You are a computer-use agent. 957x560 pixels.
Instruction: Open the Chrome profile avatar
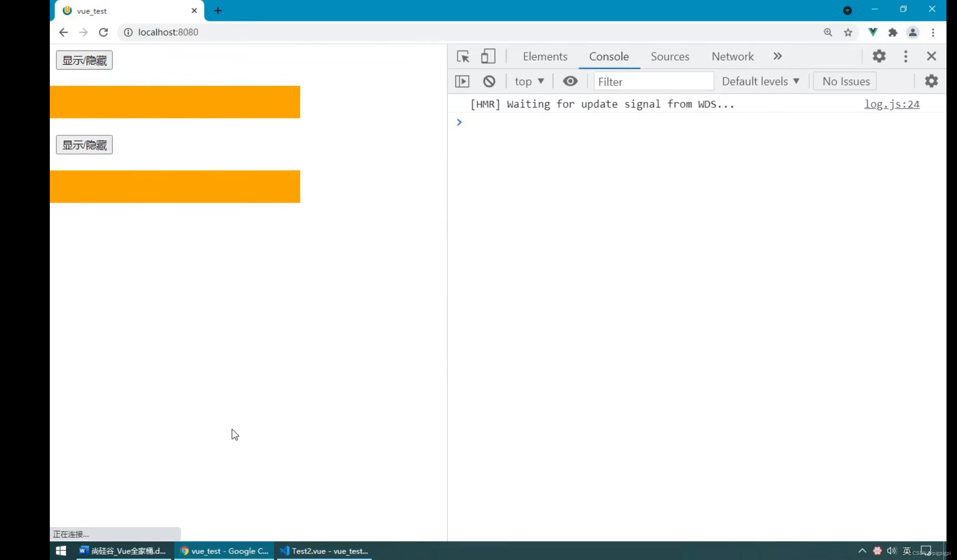point(913,32)
